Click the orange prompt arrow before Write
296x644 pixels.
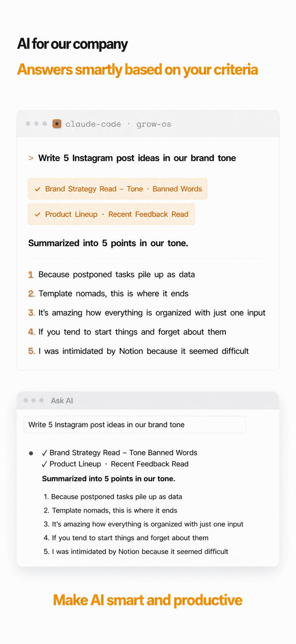click(x=31, y=158)
